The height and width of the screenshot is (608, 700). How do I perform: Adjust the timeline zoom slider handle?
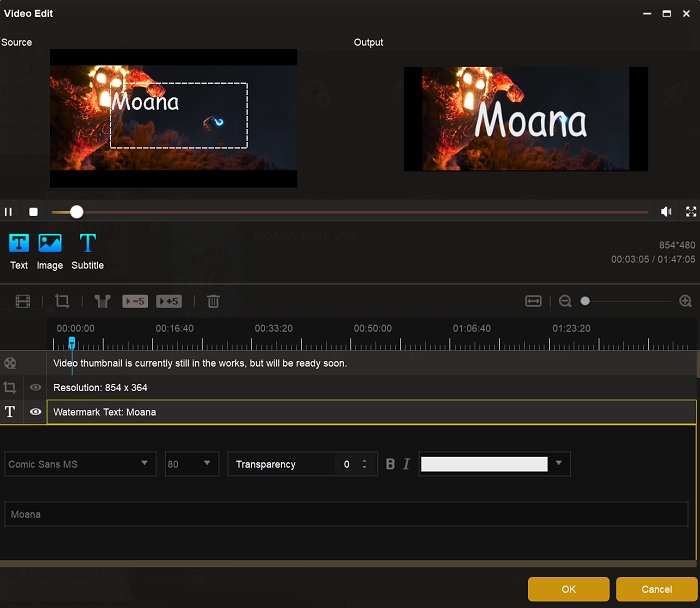[x=585, y=301]
